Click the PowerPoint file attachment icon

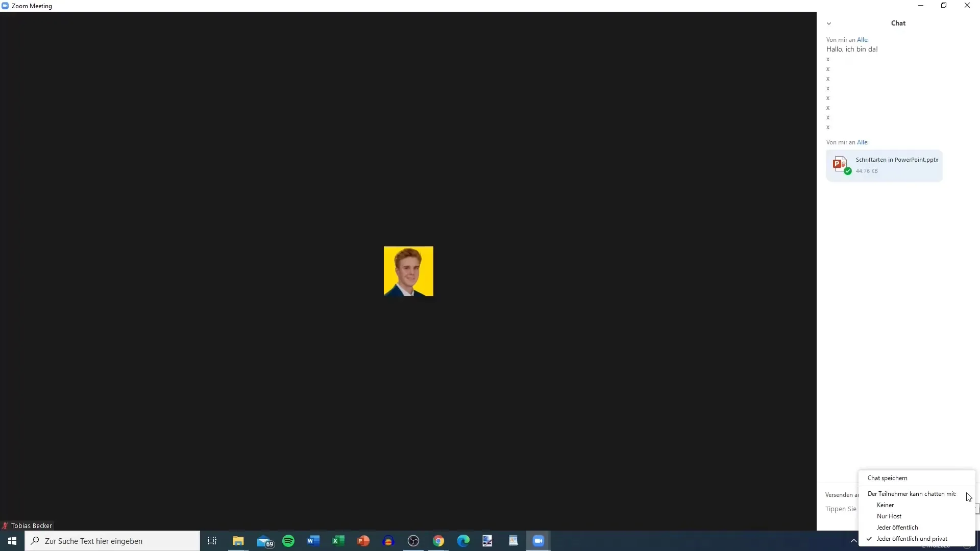pyautogui.click(x=839, y=164)
